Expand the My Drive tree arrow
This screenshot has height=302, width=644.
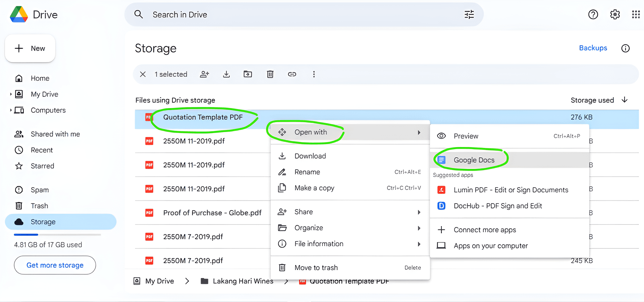pyautogui.click(x=11, y=94)
